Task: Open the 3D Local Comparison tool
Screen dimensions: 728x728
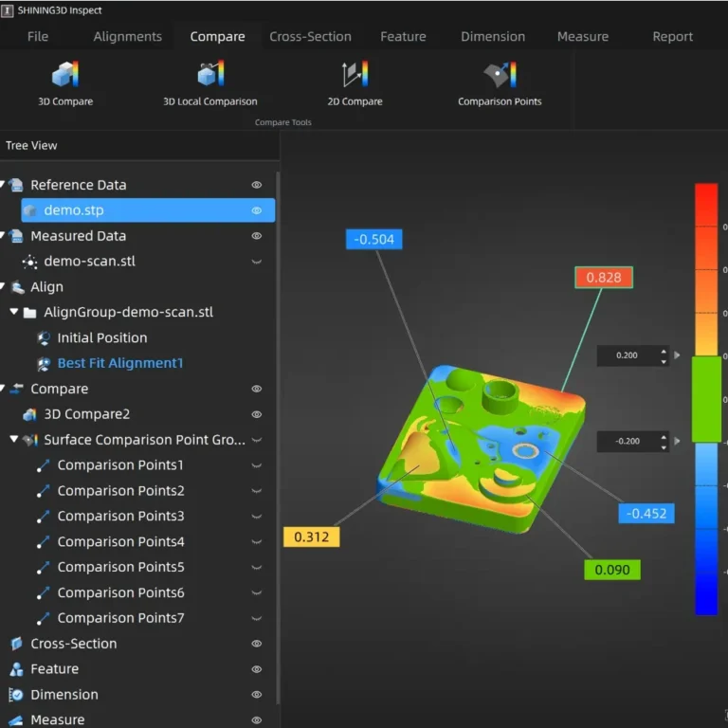Action: pyautogui.click(x=209, y=83)
